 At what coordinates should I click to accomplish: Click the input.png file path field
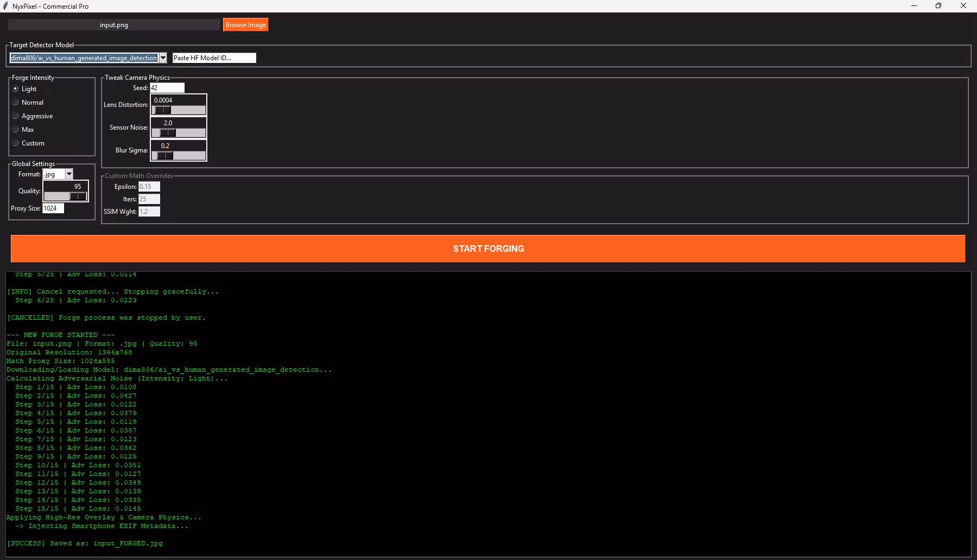114,25
